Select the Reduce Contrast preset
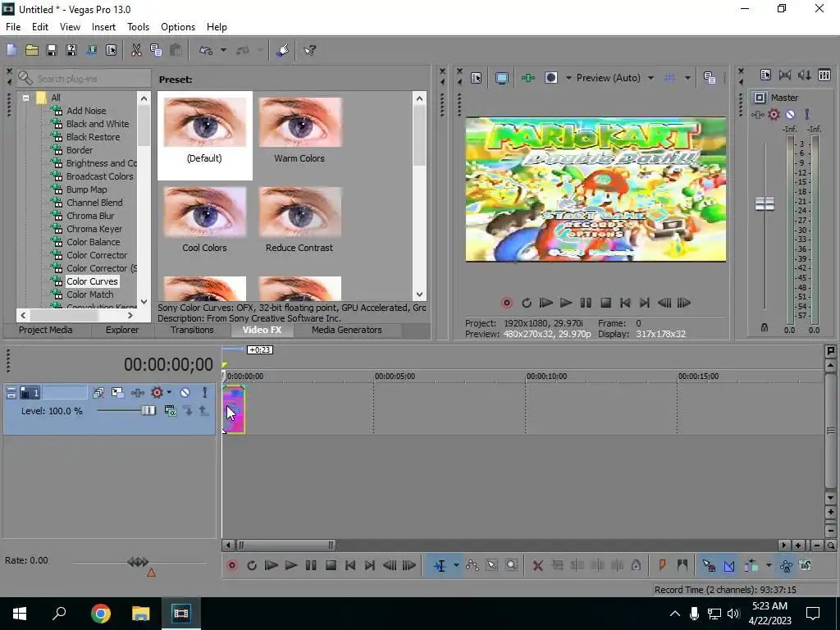 coord(299,220)
